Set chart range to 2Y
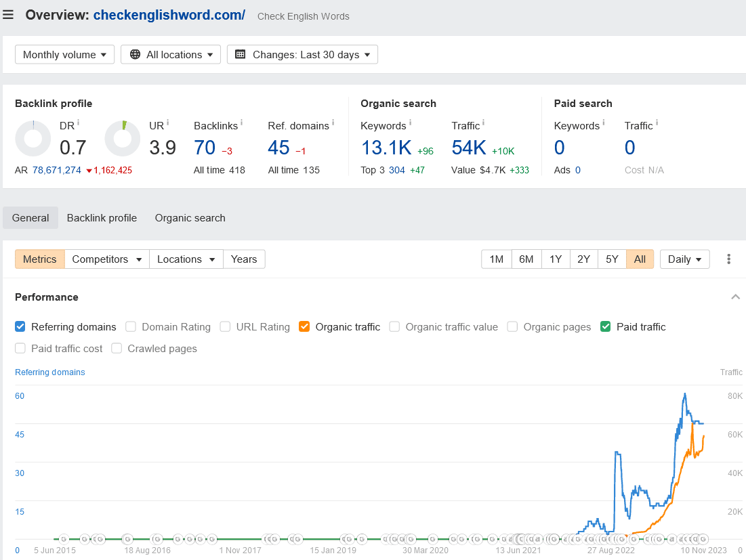 [x=584, y=259]
